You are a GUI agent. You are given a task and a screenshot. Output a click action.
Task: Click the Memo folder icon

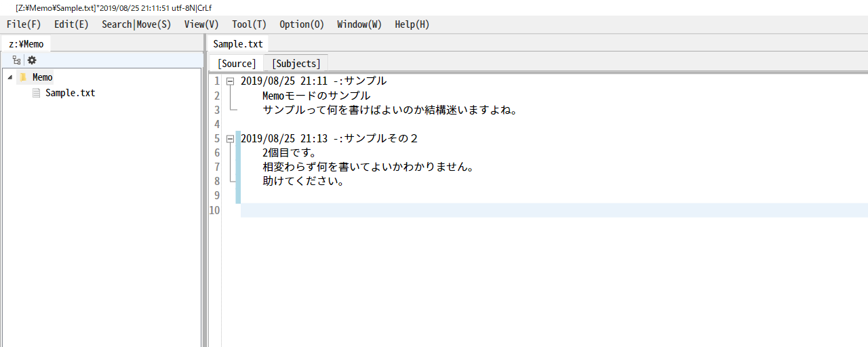23,77
